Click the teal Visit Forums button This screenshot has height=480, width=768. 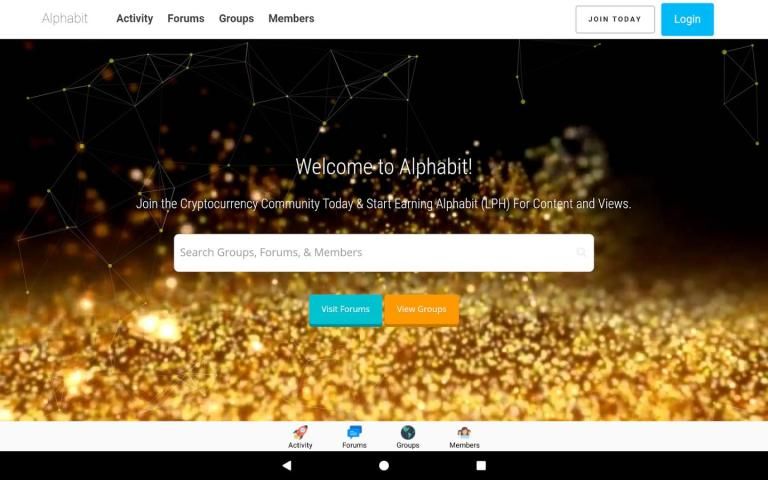(345, 310)
